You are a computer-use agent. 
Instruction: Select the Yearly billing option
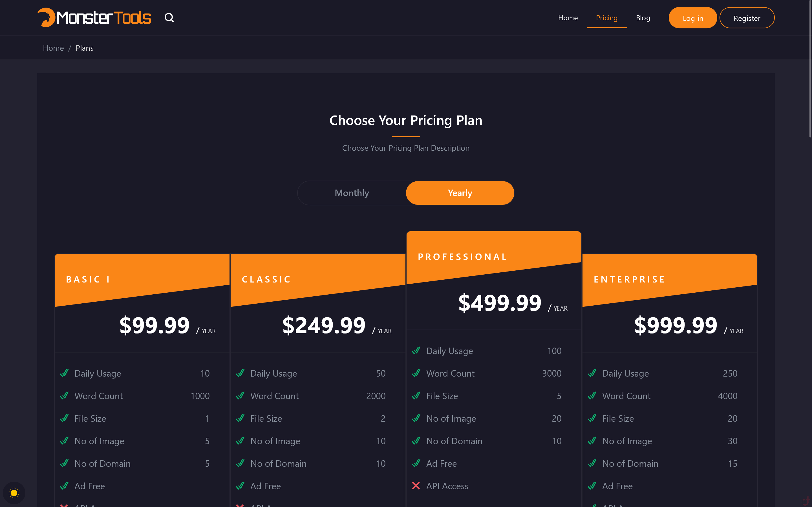pos(460,193)
